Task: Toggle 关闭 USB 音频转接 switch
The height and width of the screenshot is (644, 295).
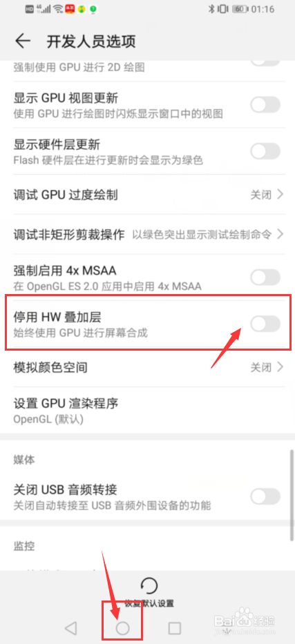Action: pos(265,496)
